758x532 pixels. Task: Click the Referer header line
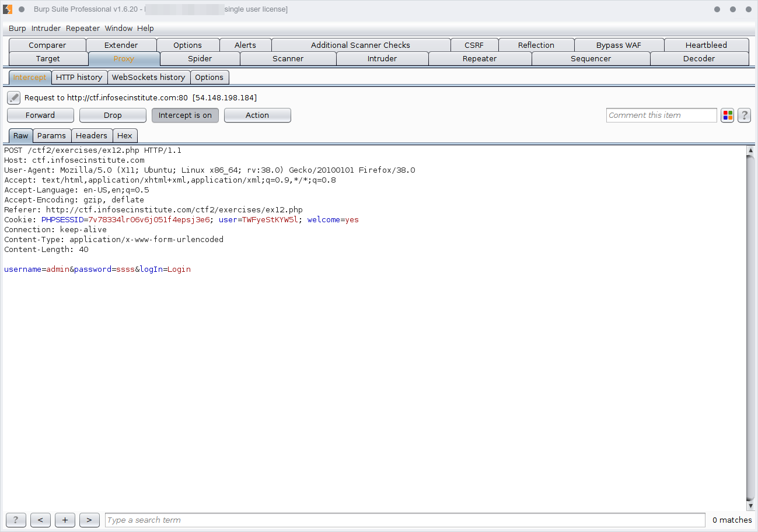153,210
